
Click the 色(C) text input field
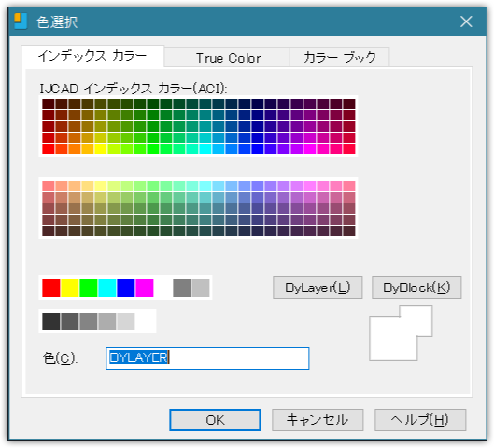207,358
